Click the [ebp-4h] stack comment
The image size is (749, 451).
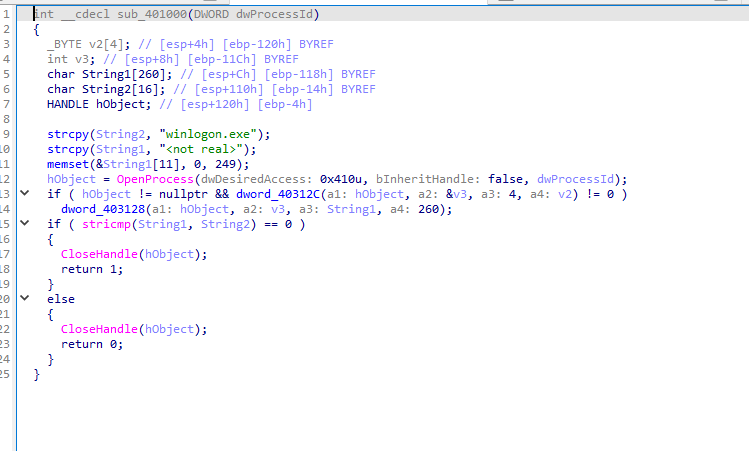point(285,104)
